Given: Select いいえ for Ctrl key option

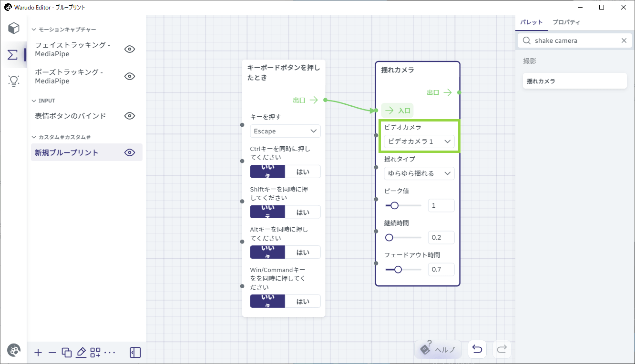Looking at the screenshot, I should tap(267, 172).
